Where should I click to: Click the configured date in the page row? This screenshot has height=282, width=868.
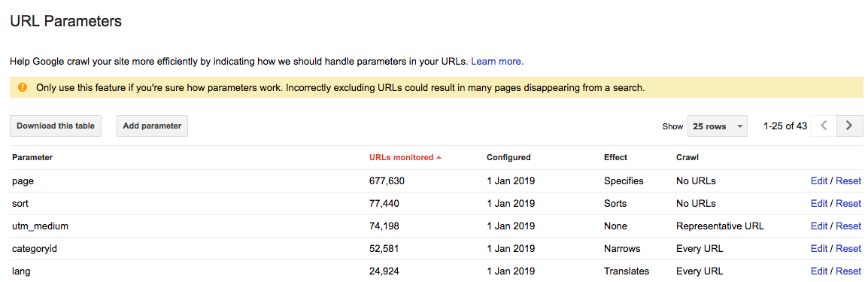pos(511,180)
